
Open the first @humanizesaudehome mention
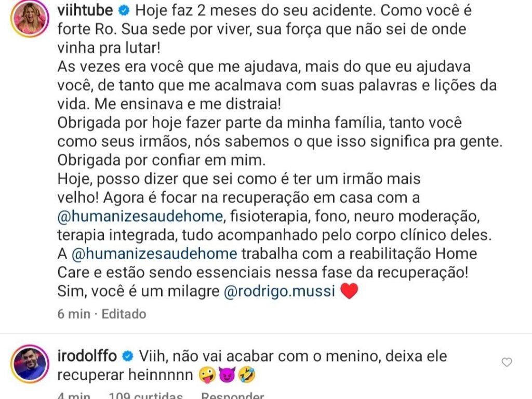pyautogui.click(x=140, y=216)
